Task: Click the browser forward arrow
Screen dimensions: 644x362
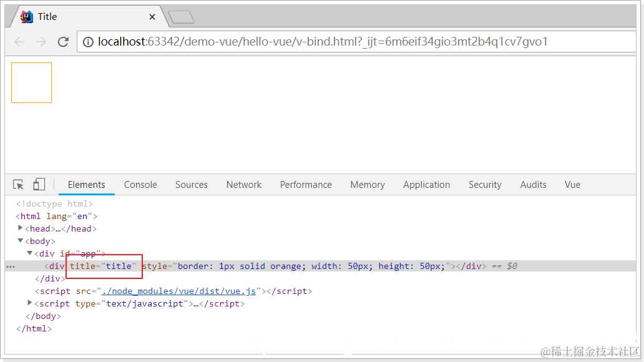Action: point(41,41)
